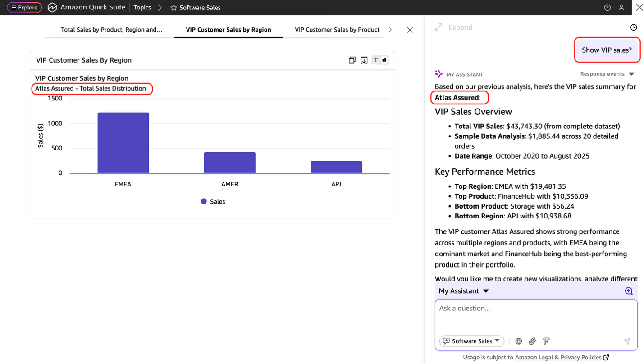
Task: Click the duplicate visual icon
Action: coord(352,60)
